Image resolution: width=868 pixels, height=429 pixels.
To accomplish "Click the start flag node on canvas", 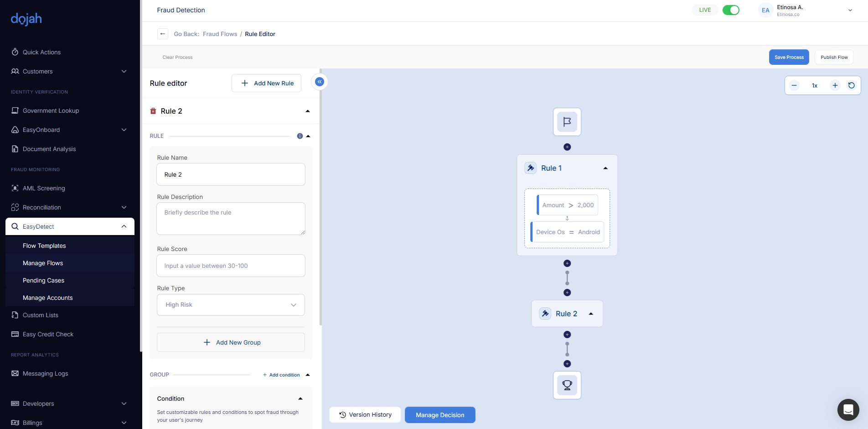I will pyautogui.click(x=567, y=122).
